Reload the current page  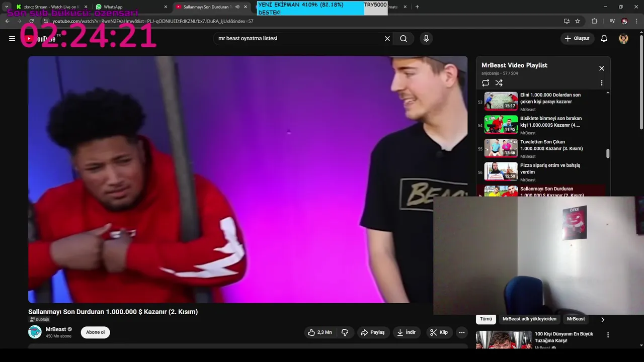pyautogui.click(x=32, y=21)
